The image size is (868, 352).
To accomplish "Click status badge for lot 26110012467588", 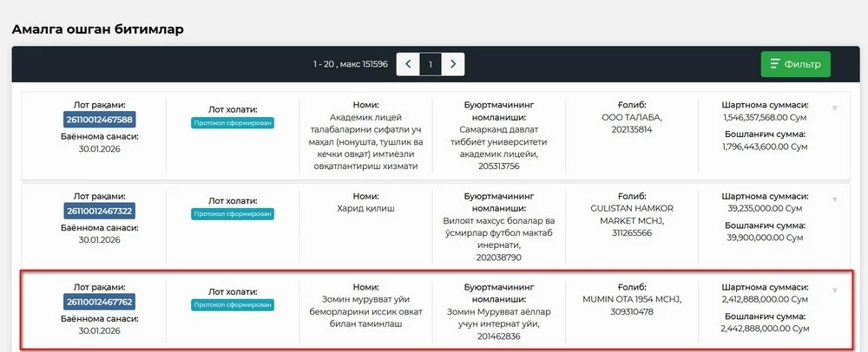I will (233, 123).
